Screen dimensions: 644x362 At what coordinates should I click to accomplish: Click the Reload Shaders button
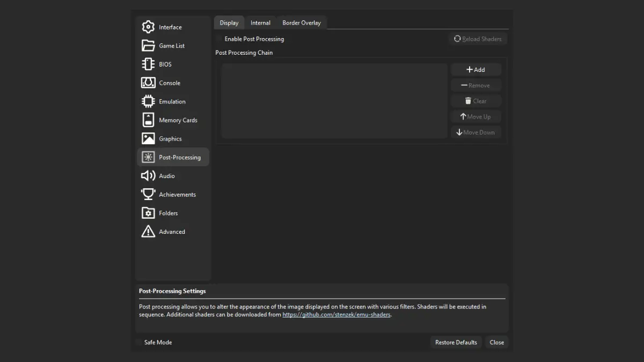pos(478,39)
